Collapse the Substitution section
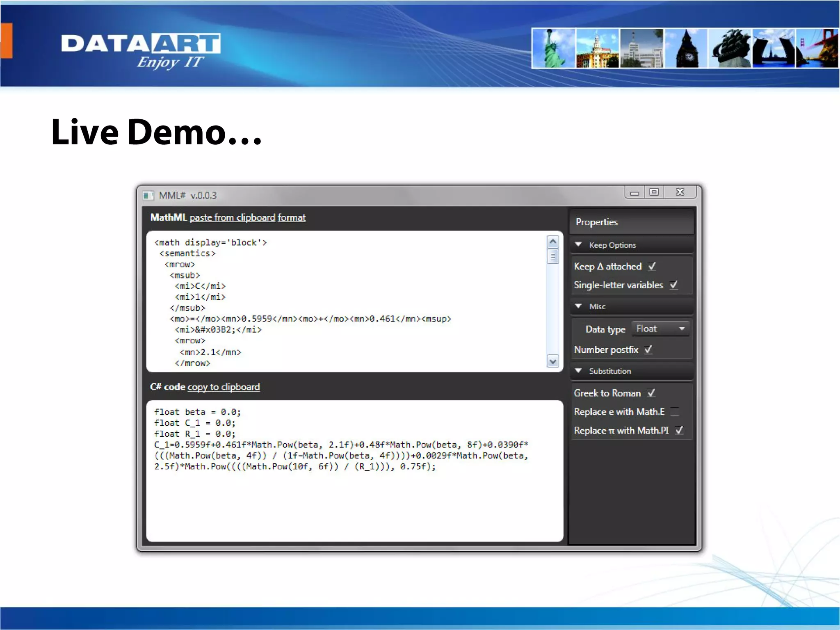The image size is (840, 630). tap(579, 371)
